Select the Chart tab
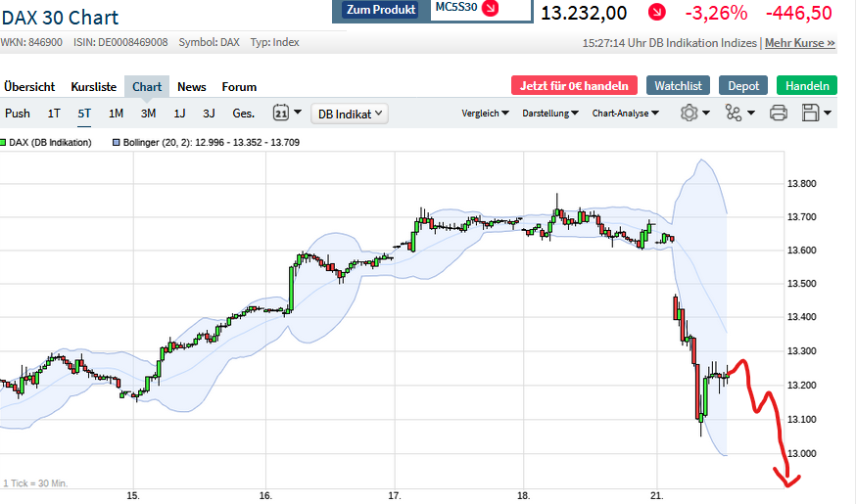This screenshot has height=504, width=856. (147, 87)
